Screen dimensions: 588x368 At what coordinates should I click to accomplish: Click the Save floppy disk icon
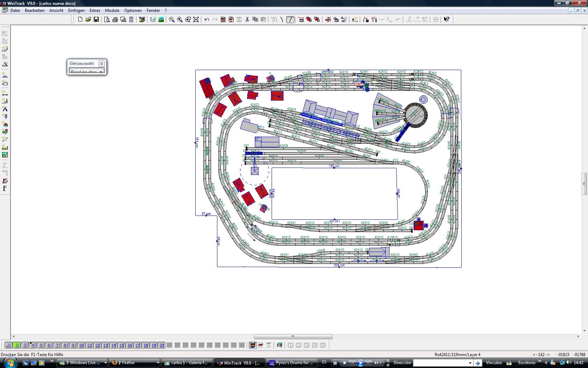[96, 20]
